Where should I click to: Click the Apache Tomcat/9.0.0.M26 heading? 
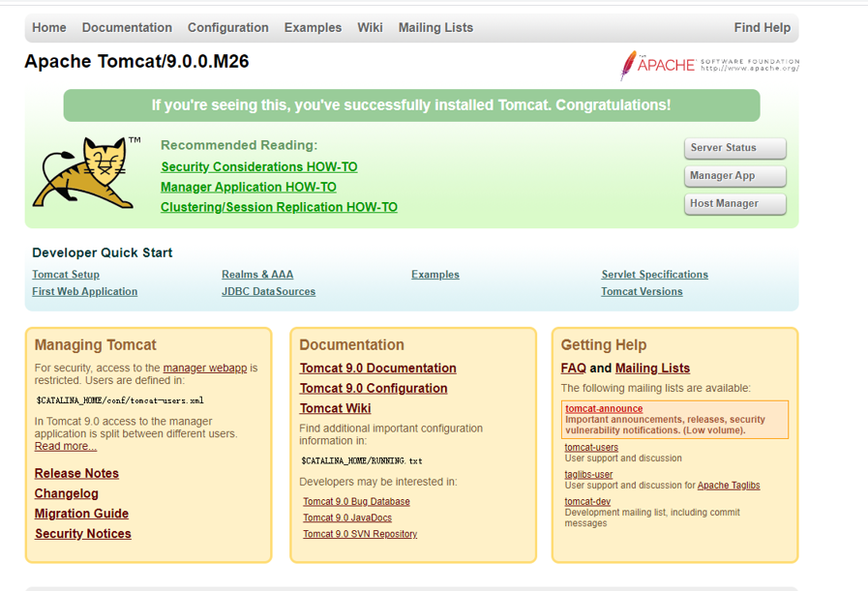tap(136, 62)
